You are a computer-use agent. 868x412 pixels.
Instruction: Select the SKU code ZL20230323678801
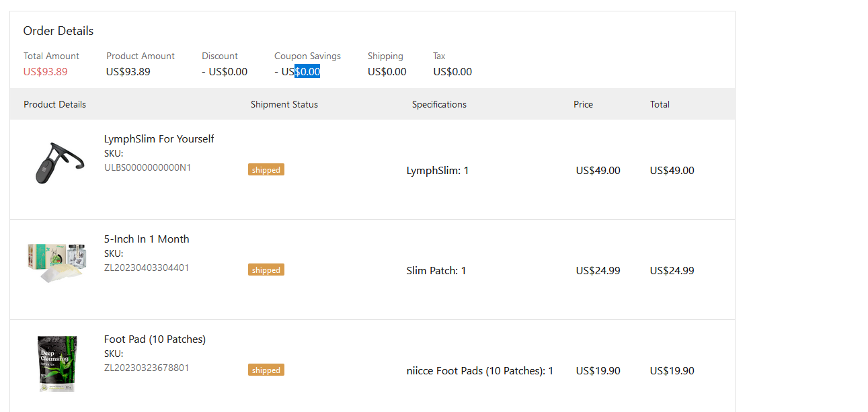[147, 368]
